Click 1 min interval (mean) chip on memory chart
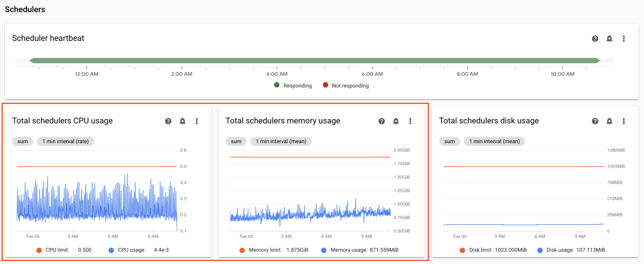Viewport: 644px width, 264px height. 281,142
